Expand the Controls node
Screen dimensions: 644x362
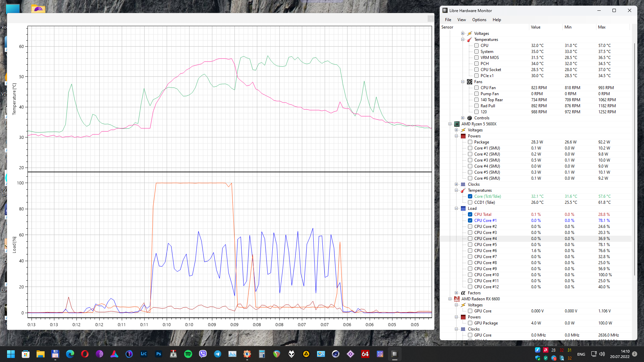tap(463, 118)
